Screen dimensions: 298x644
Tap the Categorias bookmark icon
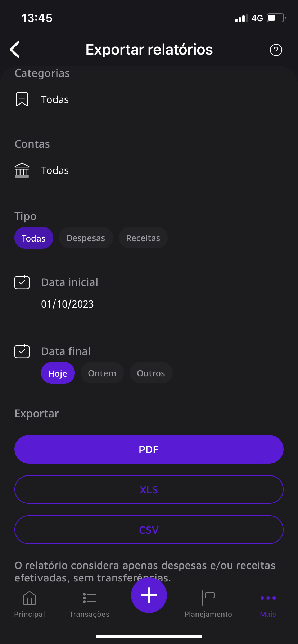[x=22, y=99]
